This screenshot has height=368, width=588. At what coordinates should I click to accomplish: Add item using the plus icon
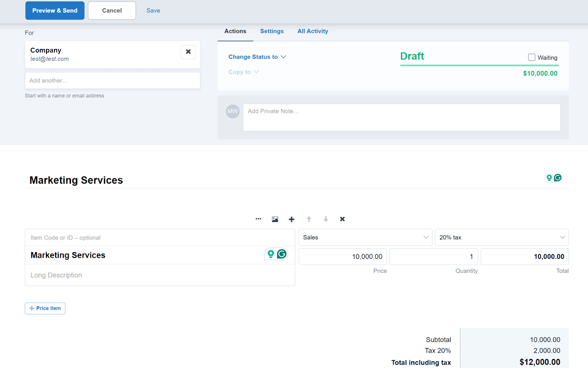click(291, 219)
